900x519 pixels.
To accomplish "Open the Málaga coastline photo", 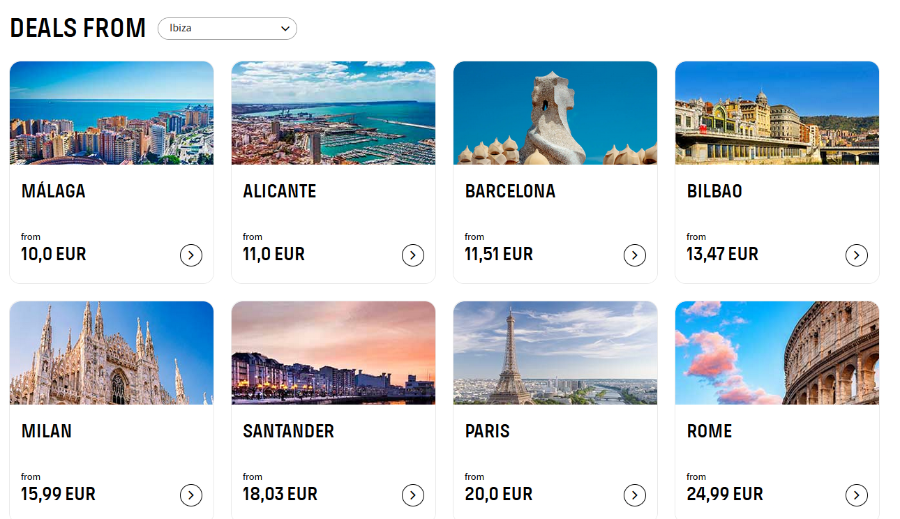I will coord(112,113).
